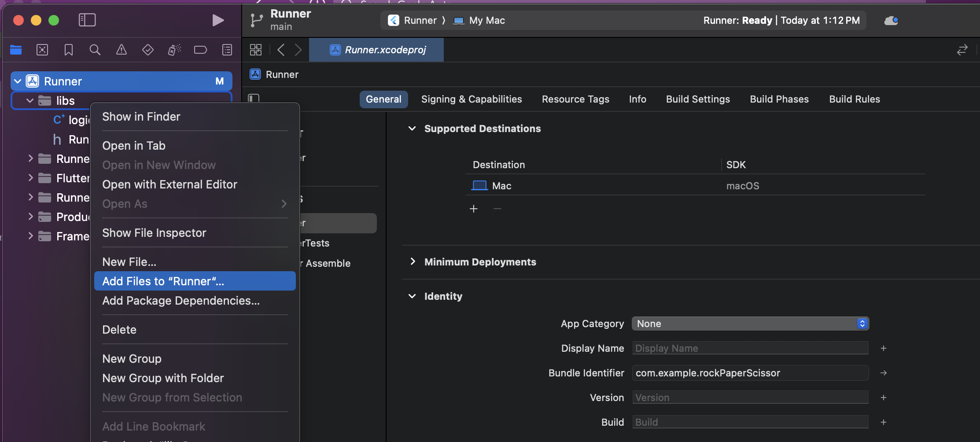The image size is (980, 442).
Task: Click the Display Name field
Action: click(x=750, y=348)
